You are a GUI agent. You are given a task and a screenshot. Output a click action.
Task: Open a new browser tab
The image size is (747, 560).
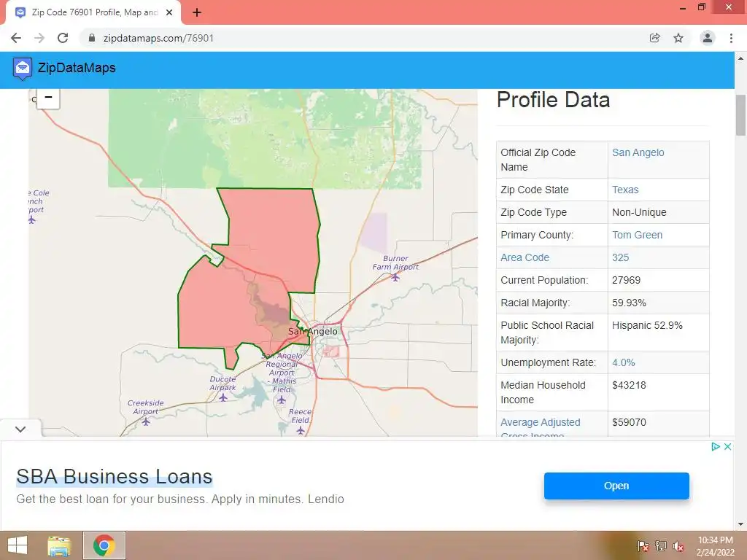point(197,12)
